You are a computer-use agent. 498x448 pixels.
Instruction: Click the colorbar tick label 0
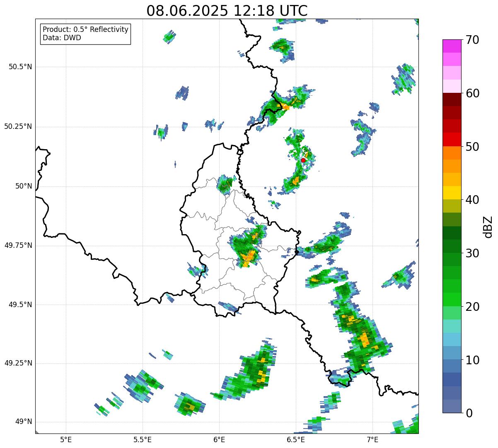pos(469,413)
